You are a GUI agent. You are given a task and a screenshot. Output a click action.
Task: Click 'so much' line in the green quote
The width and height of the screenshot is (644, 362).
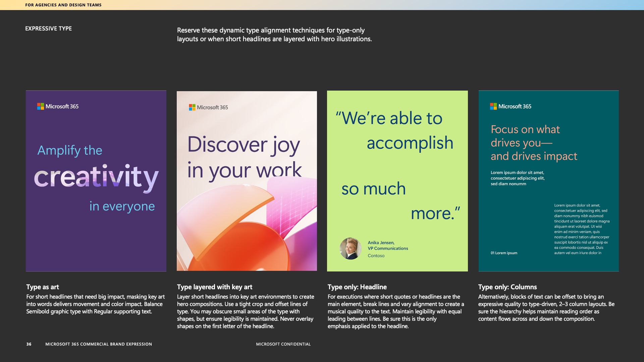pos(374,188)
